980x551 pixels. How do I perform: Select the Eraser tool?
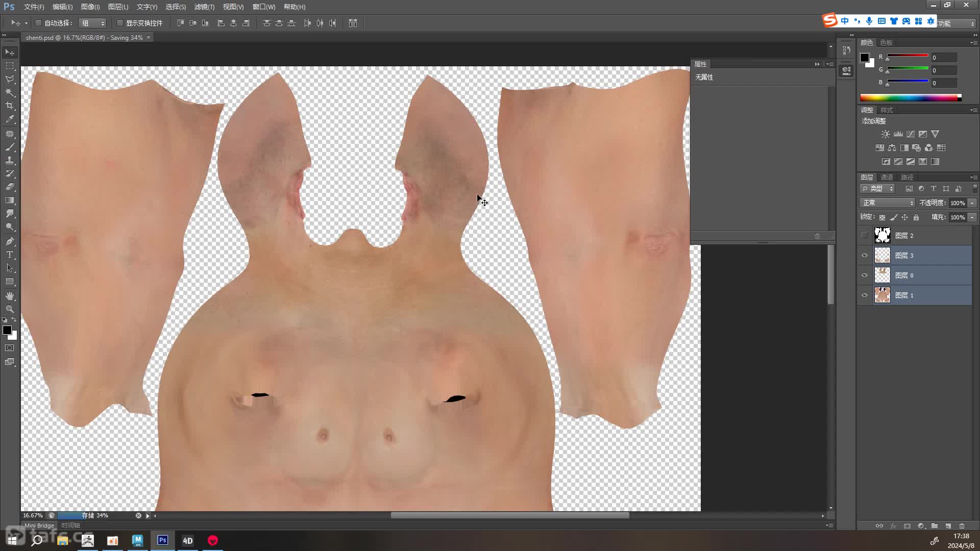click(x=10, y=187)
